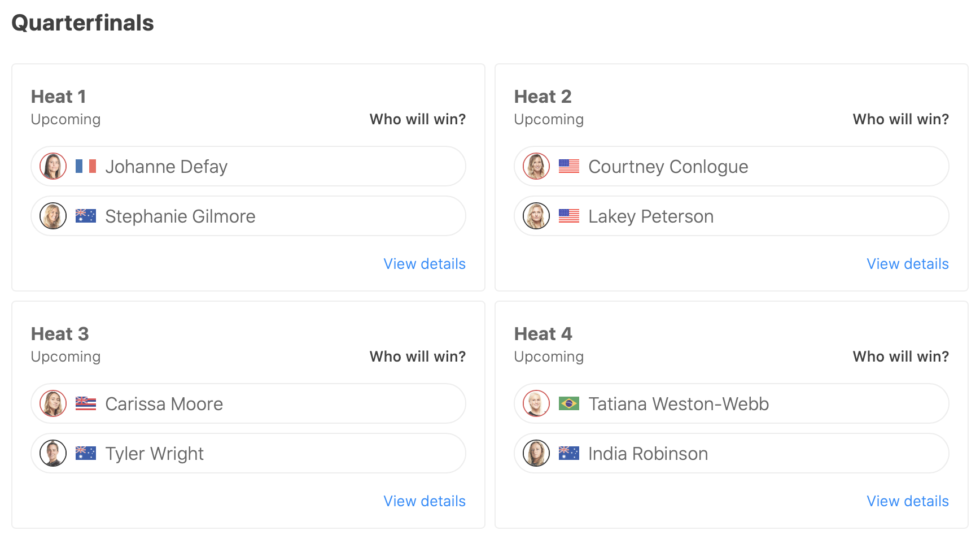
Task: Click India Robinson's avatar photo
Action: pyautogui.click(x=536, y=453)
